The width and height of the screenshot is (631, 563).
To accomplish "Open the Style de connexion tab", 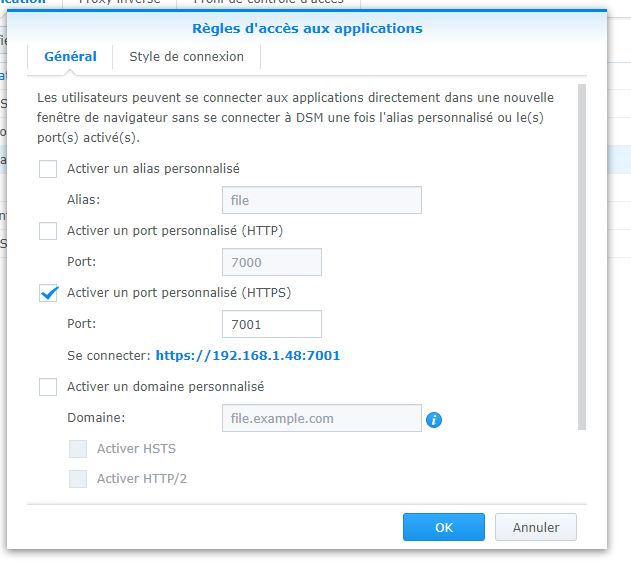I will tap(186, 57).
